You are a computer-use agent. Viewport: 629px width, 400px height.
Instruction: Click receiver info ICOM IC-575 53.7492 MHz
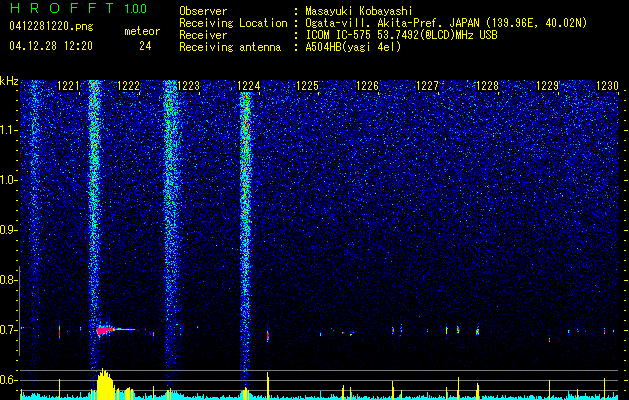point(402,35)
